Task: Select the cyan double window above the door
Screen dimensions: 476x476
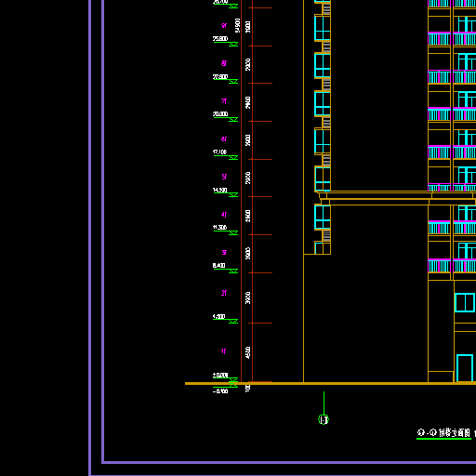Action: [465, 302]
